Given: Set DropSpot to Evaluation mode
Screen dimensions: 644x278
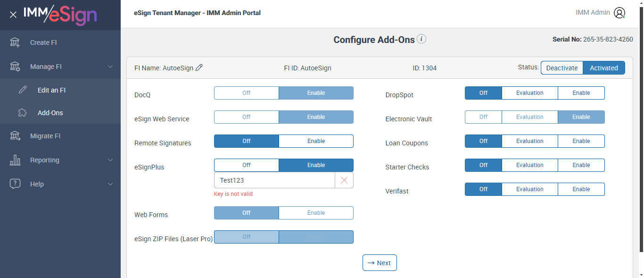Looking at the screenshot, I should pos(529,93).
